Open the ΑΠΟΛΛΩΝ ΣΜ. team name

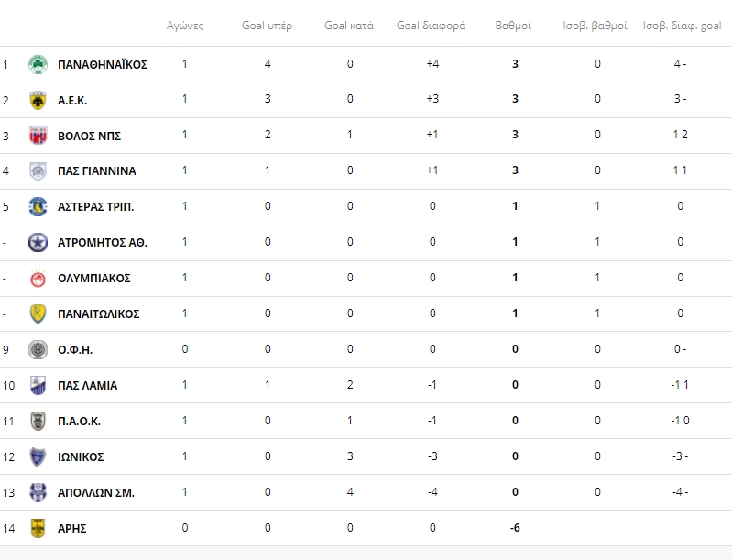[x=95, y=493]
